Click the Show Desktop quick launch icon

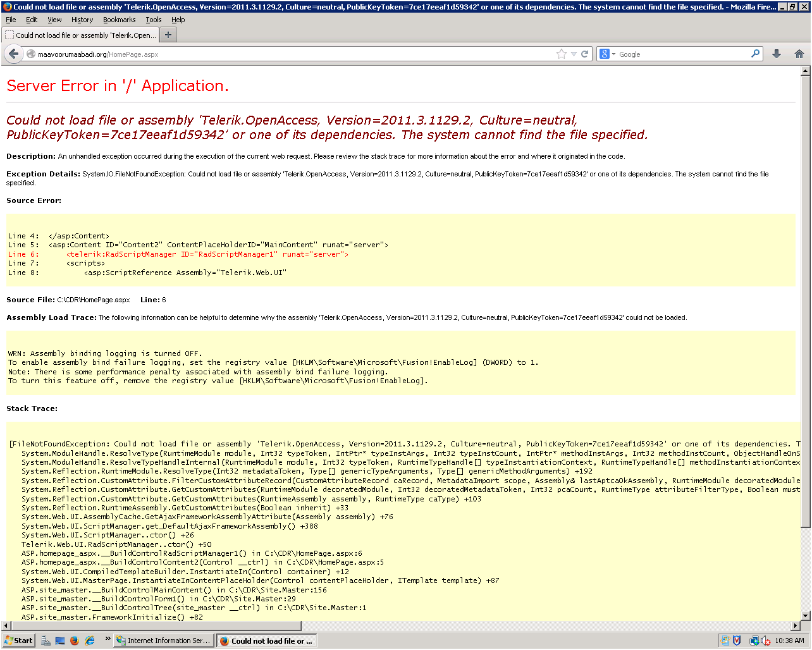pyautogui.click(x=60, y=641)
